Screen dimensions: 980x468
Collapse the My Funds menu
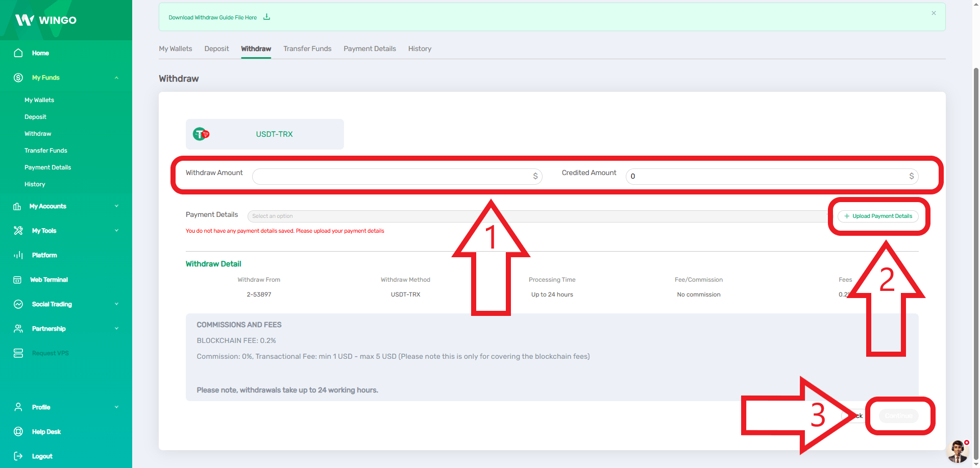click(x=116, y=78)
